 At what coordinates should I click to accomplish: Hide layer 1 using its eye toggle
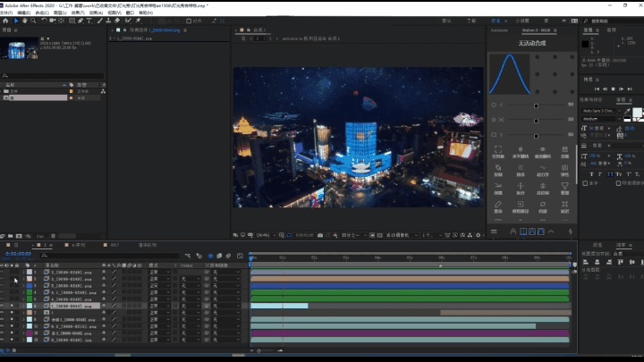[2, 272]
